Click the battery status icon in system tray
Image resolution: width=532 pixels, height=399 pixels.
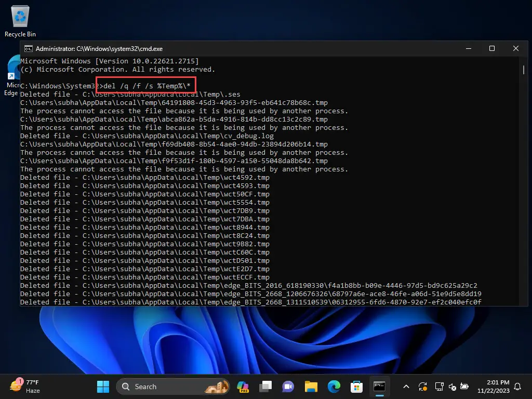(464, 387)
